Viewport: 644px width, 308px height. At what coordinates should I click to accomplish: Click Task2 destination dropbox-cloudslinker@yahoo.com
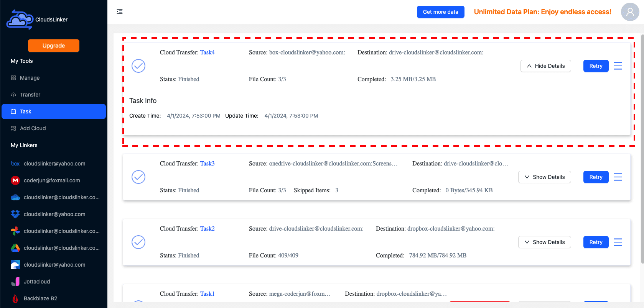pos(451,229)
